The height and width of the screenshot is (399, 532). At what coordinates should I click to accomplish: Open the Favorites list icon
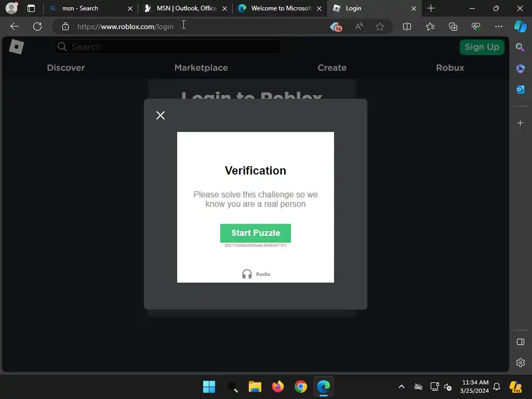(x=430, y=26)
